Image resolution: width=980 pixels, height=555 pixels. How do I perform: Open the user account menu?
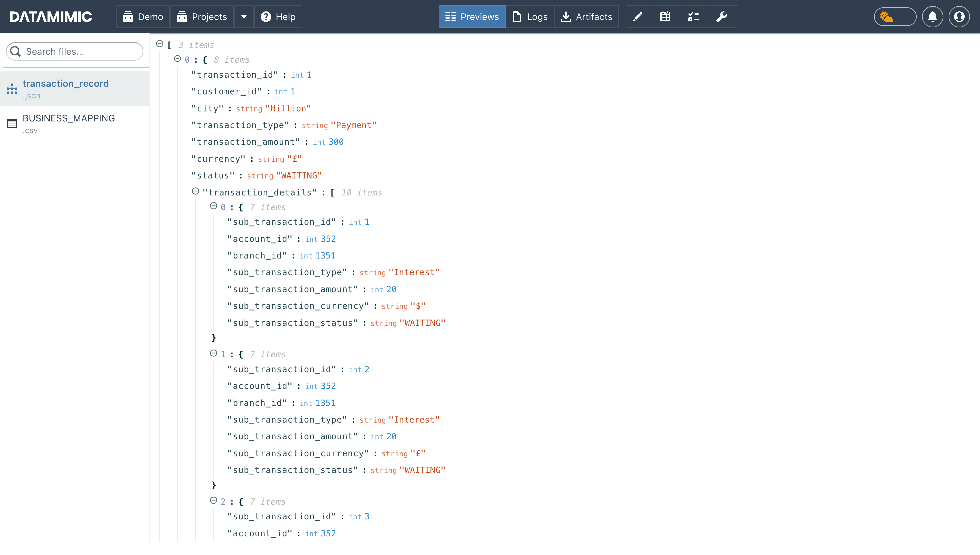click(x=959, y=17)
